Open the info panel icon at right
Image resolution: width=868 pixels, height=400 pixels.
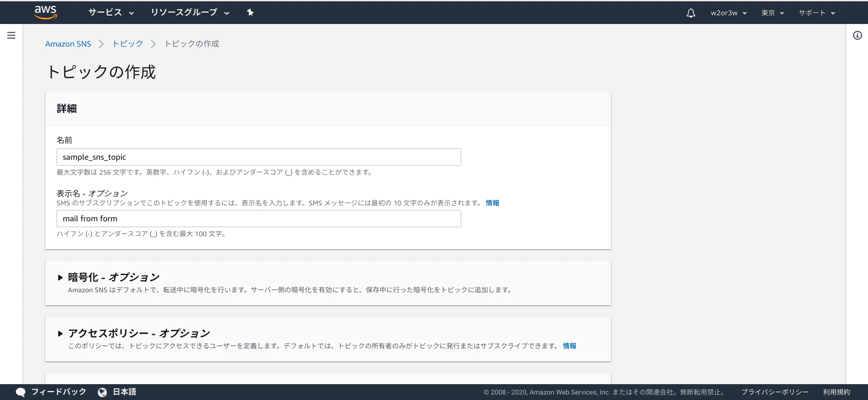(857, 35)
